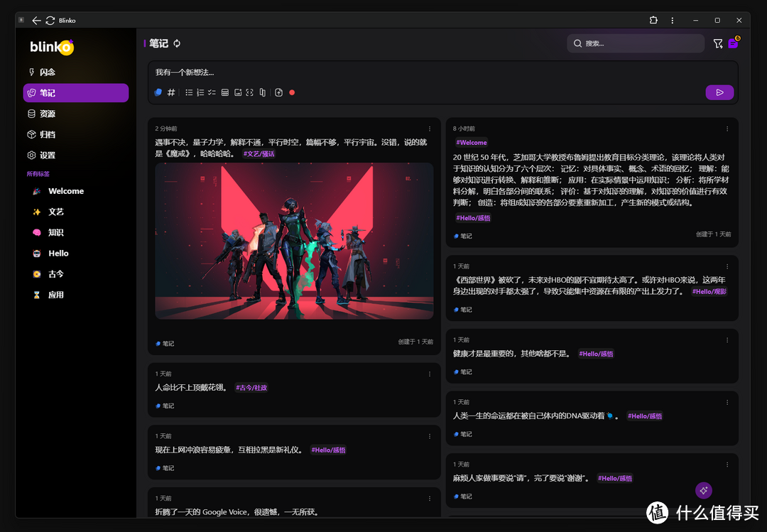Viewport: 767px width, 532px height.
Task: Insert a table via the editor toolbar
Action: [x=225, y=92]
